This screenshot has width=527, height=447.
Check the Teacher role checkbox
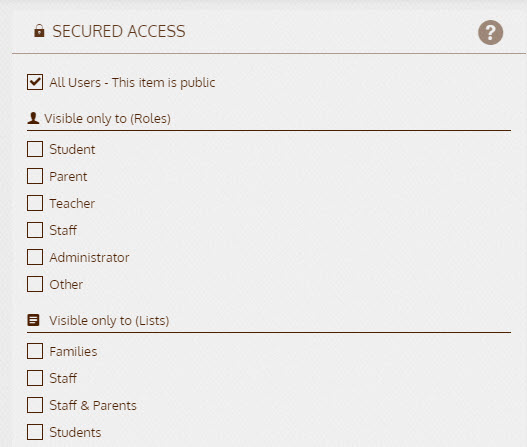tap(35, 203)
